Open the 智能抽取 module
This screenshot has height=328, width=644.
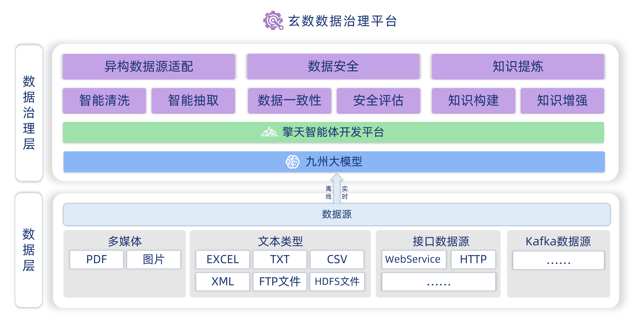pyautogui.click(x=193, y=101)
